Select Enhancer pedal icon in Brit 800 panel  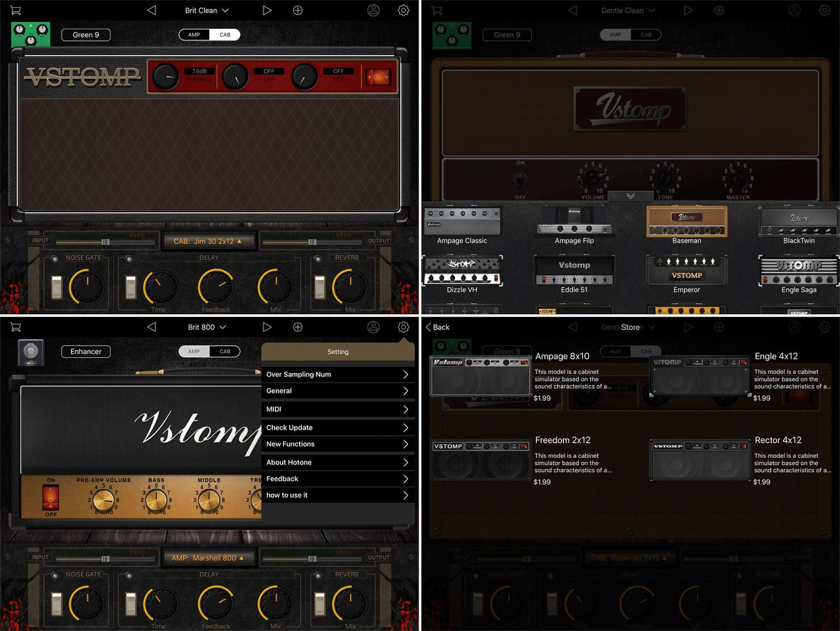pyautogui.click(x=31, y=352)
